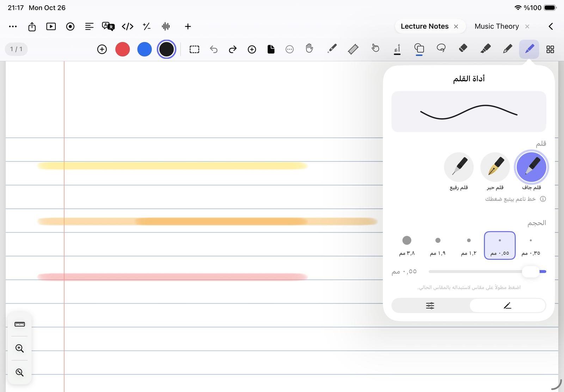Add a new tab with plus
564x392 pixels.
[188, 26]
